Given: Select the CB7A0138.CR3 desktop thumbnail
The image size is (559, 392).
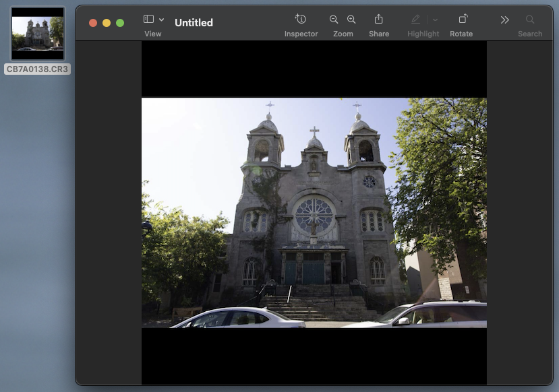Looking at the screenshot, I should 38,34.
